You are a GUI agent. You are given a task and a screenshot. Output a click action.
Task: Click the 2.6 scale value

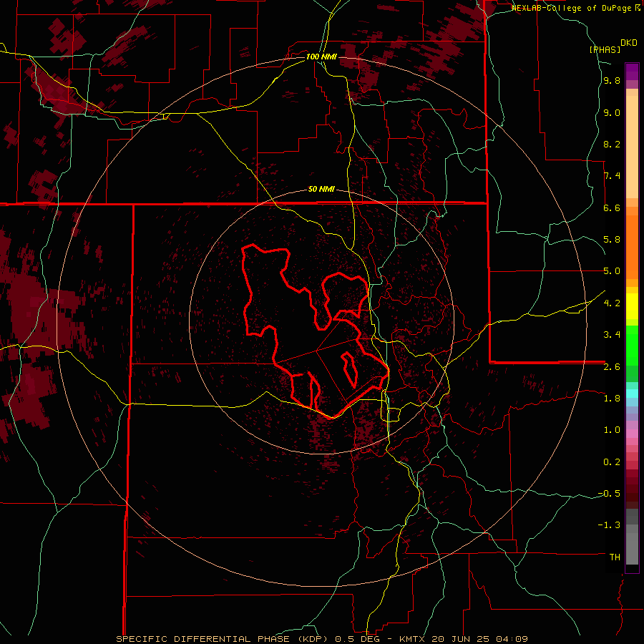coord(612,367)
